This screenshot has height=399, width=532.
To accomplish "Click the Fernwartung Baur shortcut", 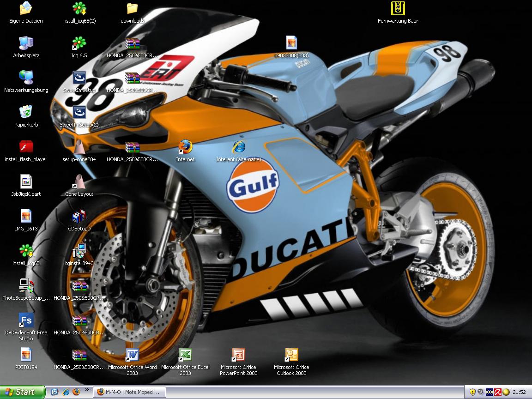I will 398,9.
